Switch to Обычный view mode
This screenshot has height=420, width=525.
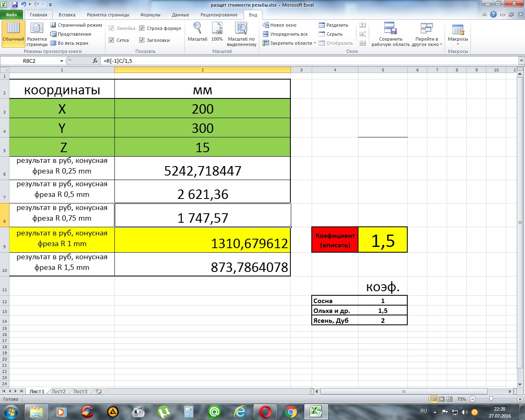coord(14,34)
